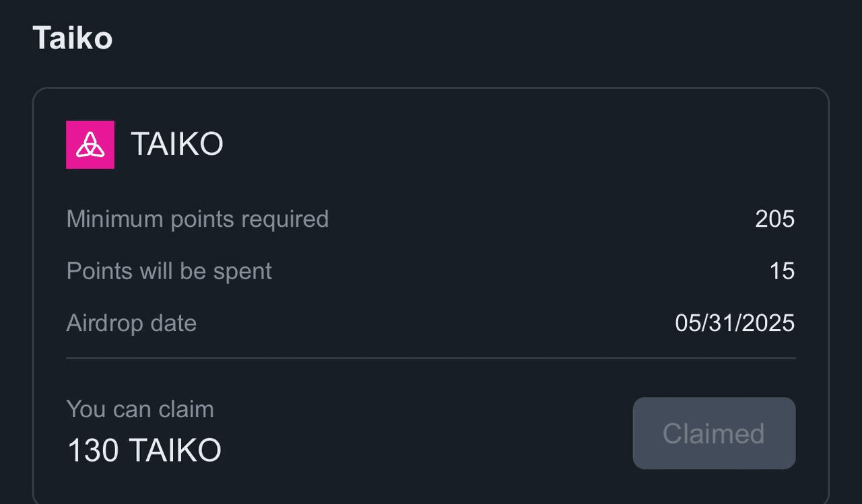Image resolution: width=862 pixels, height=504 pixels.
Task: Click the Taiko section heading
Action: pos(73,38)
